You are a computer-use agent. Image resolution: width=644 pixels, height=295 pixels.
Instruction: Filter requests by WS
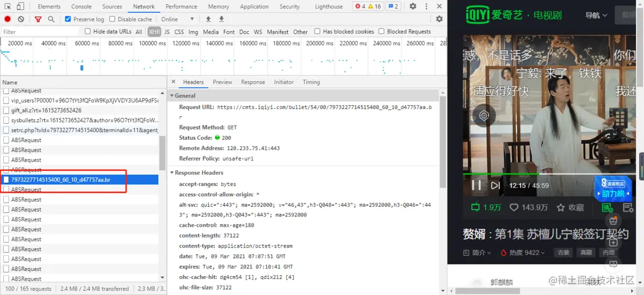point(258,32)
